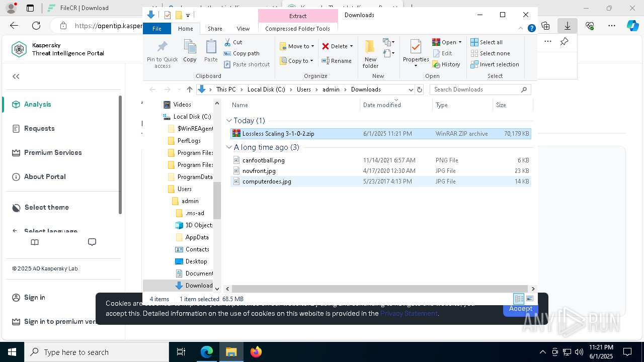This screenshot has width=644, height=362.
Task: Open Premium Services in Kaspersky sidebar
Action: [53, 152]
